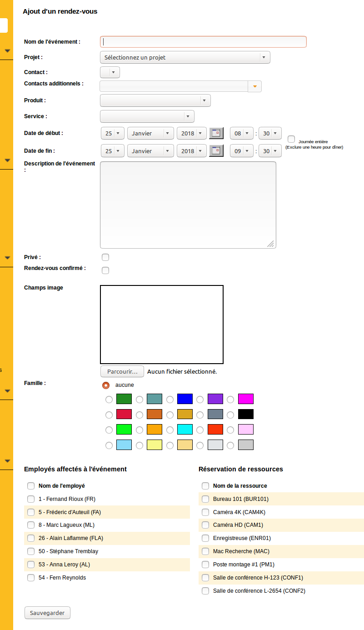Open the end hour dropdown

[x=242, y=151]
